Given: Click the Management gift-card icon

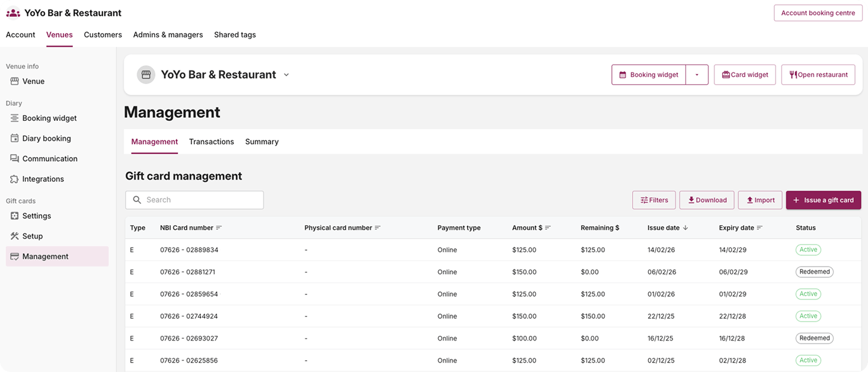Looking at the screenshot, I should click(x=14, y=256).
